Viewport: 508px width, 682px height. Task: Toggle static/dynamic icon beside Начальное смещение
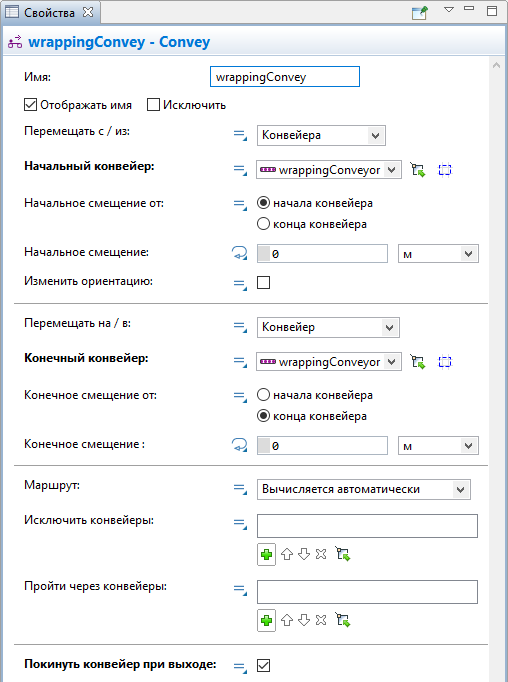[240, 253]
